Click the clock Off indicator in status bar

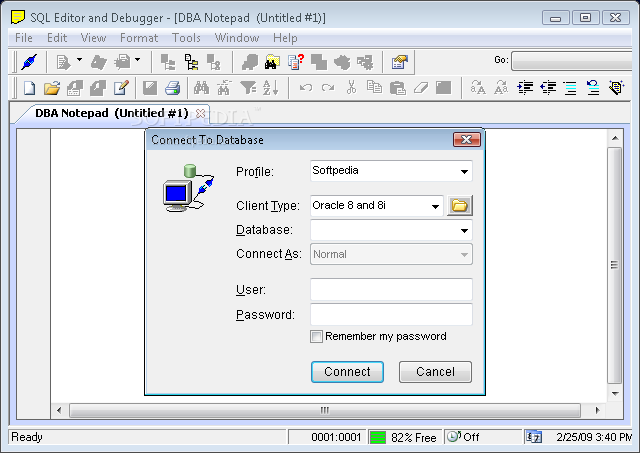tap(463, 437)
